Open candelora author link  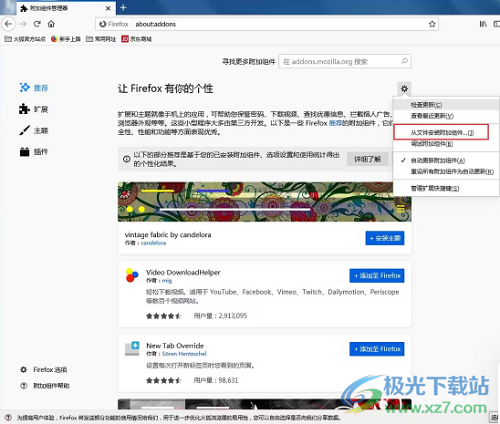(x=153, y=243)
